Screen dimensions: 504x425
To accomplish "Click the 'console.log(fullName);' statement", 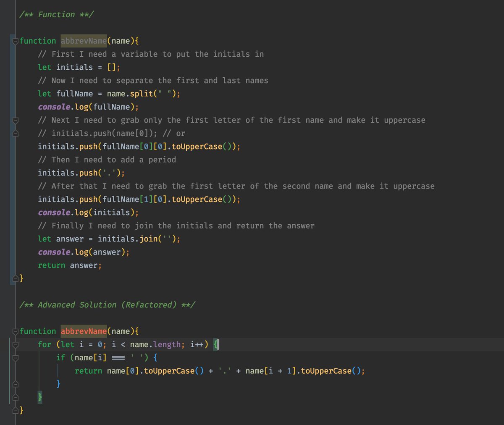I will (x=88, y=107).
